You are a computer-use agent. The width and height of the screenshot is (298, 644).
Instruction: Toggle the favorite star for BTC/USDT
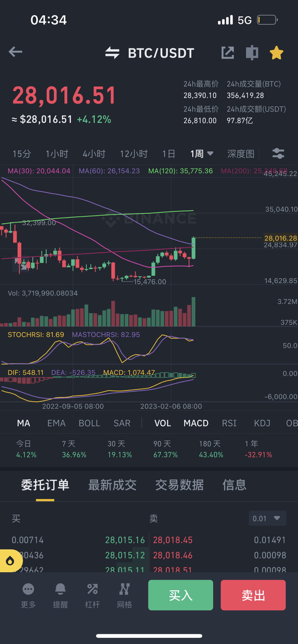pos(276,52)
